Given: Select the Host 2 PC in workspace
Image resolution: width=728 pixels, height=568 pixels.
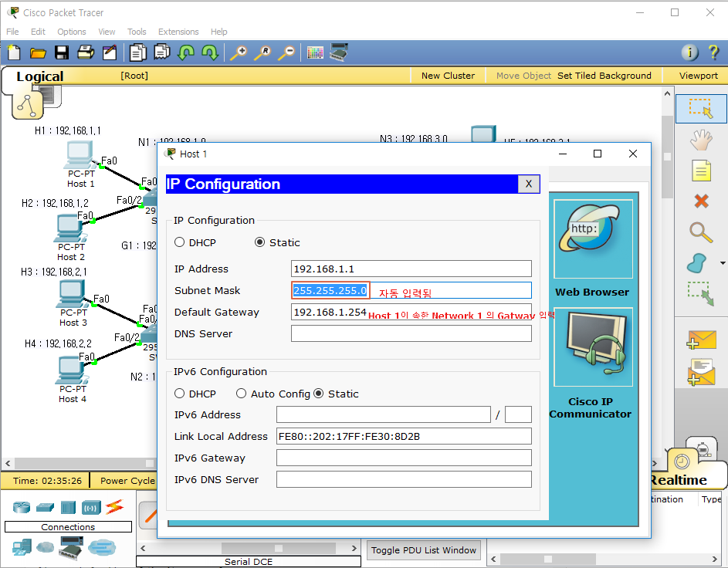Looking at the screenshot, I should pyautogui.click(x=69, y=228).
